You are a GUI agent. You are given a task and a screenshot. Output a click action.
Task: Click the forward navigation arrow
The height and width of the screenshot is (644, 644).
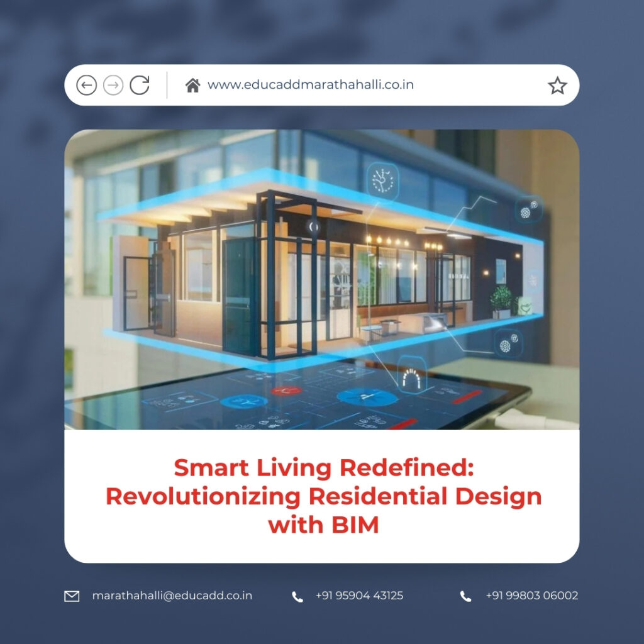click(114, 84)
